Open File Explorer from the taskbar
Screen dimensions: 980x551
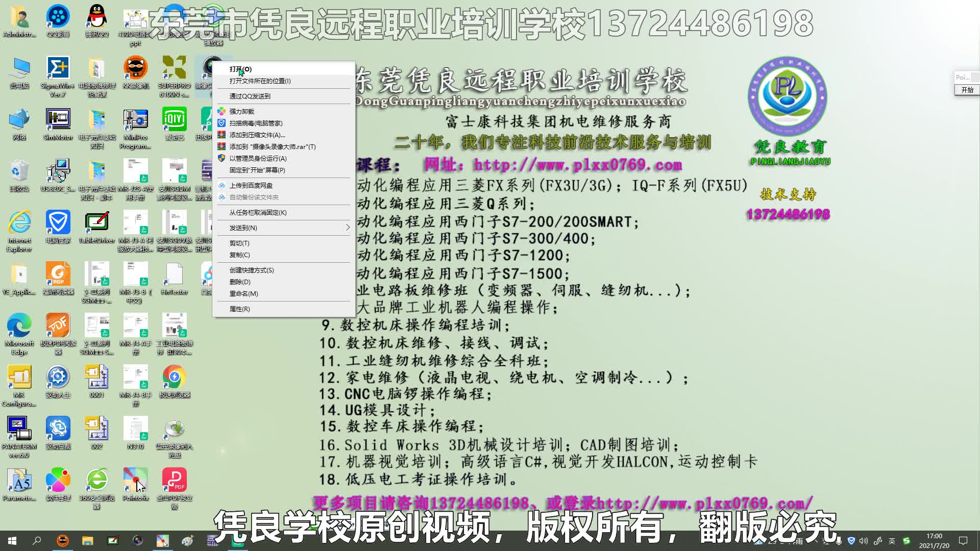pos(88,540)
